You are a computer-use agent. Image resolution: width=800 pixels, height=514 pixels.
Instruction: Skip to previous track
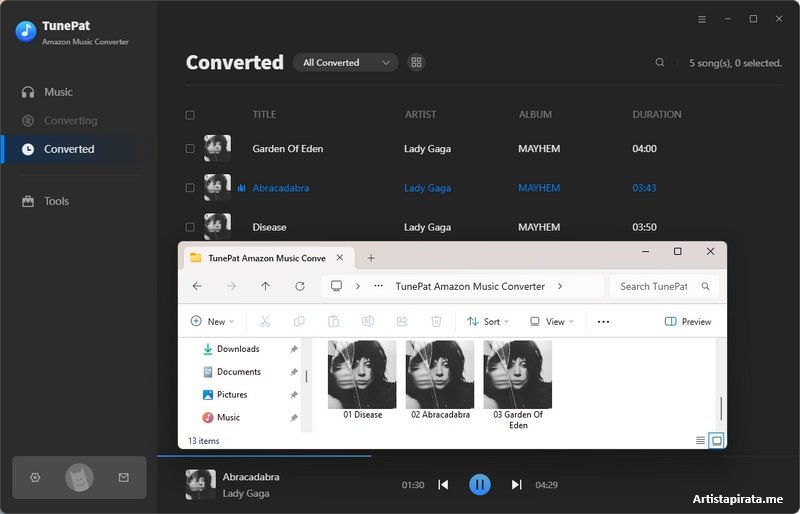pyautogui.click(x=443, y=484)
